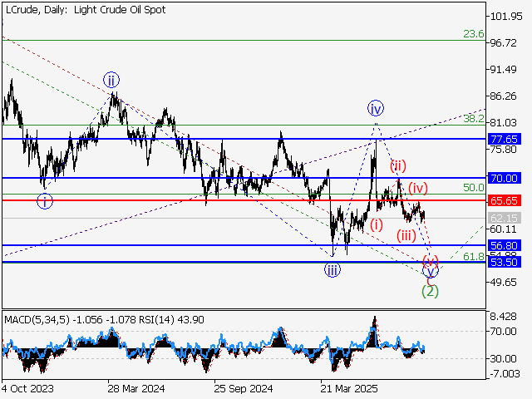This screenshot has height=399, width=532.
Task: Click the grey 62.15 current price tag
Action: [505, 218]
